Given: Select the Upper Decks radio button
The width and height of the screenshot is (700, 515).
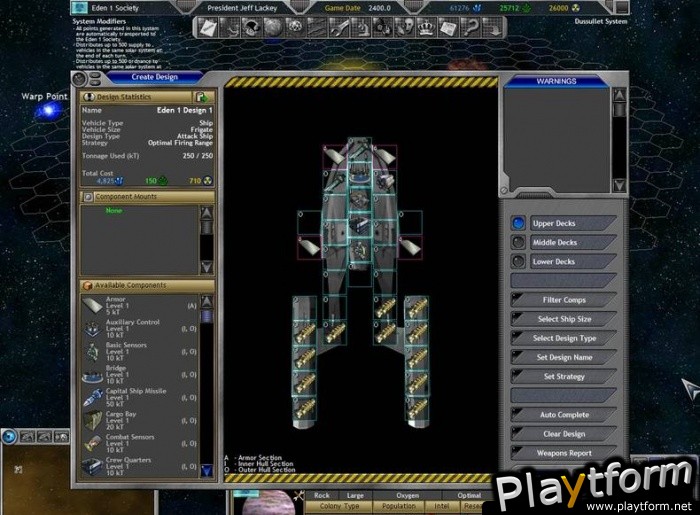Looking at the screenshot, I should [518, 223].
